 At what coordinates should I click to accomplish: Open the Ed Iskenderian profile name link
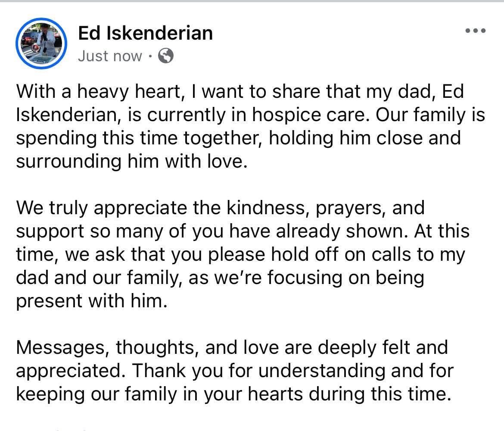(x=145, y=33)
